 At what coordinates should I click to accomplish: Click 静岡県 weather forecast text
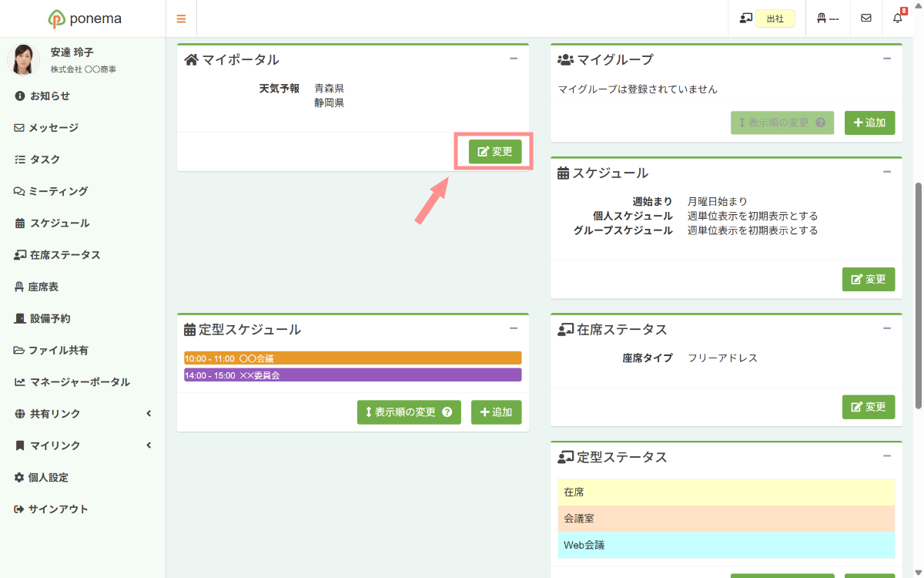point(329,102)
